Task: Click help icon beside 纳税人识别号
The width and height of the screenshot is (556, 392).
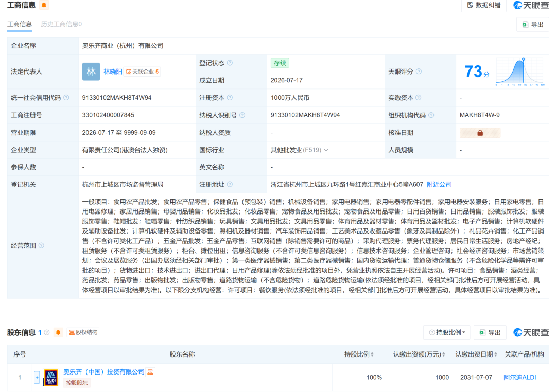Action: pyautogui.click(x=242, y=115)
